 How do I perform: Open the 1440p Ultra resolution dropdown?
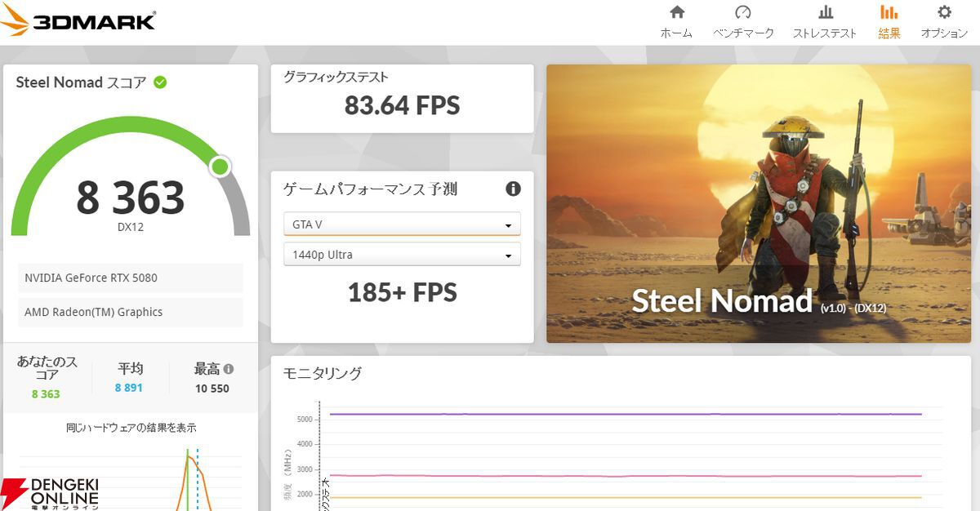pyautogui.click(x=402, y=255)
